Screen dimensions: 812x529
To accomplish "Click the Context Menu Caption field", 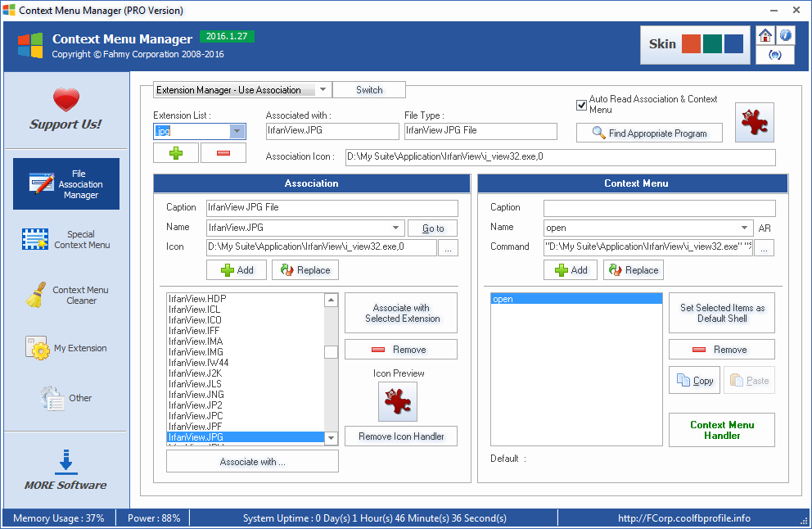I will coord(659,208).
